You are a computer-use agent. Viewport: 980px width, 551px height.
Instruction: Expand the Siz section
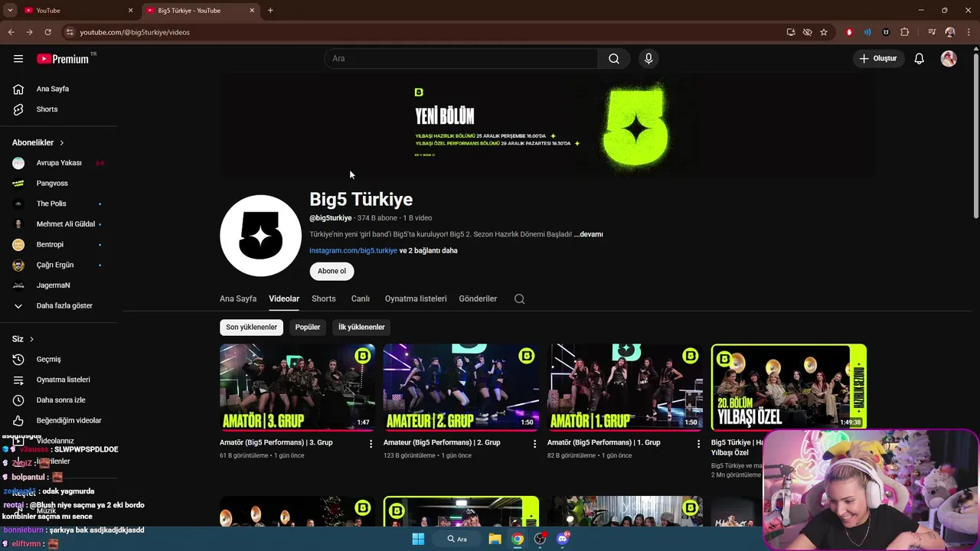(x=23, y=339)
